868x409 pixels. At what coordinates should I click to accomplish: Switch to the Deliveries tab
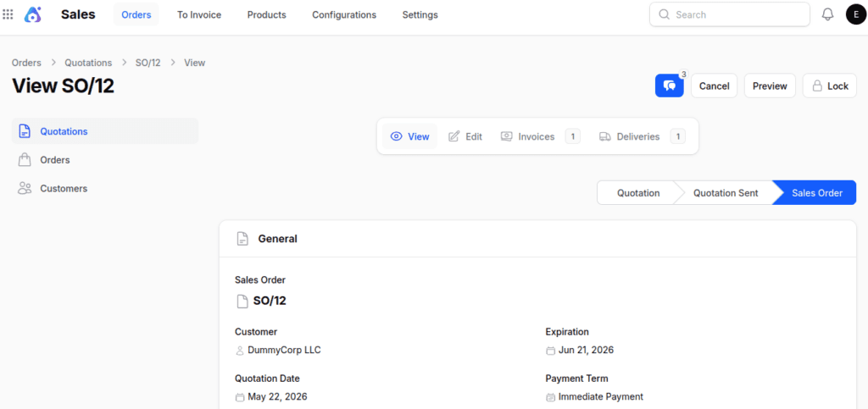coord(643,136)
